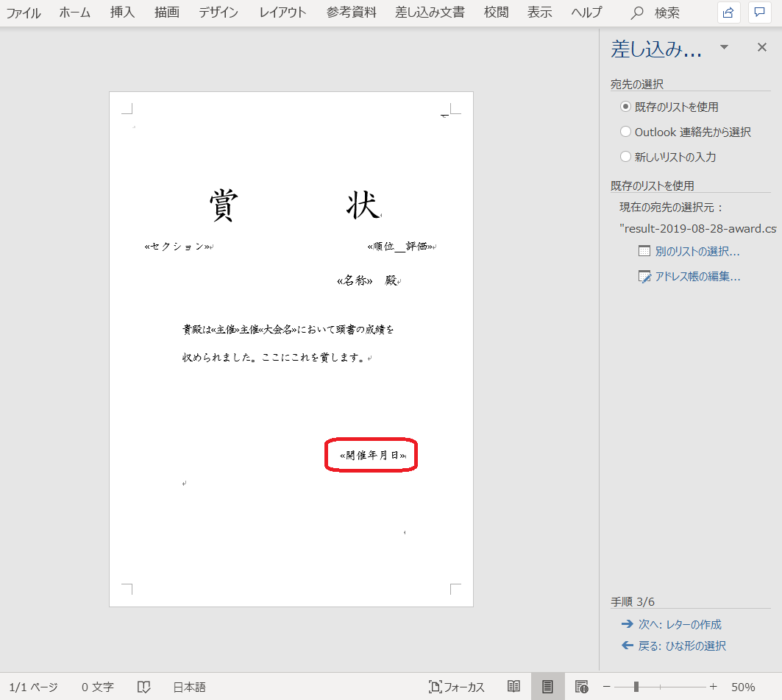Image resolution: width=782 pixels, height=700 pixels.
Task: Click the search magnifier icon
Action: [x=637, y=13]
